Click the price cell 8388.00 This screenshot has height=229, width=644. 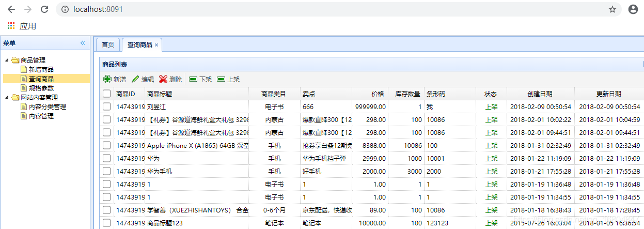coord(370,145)
